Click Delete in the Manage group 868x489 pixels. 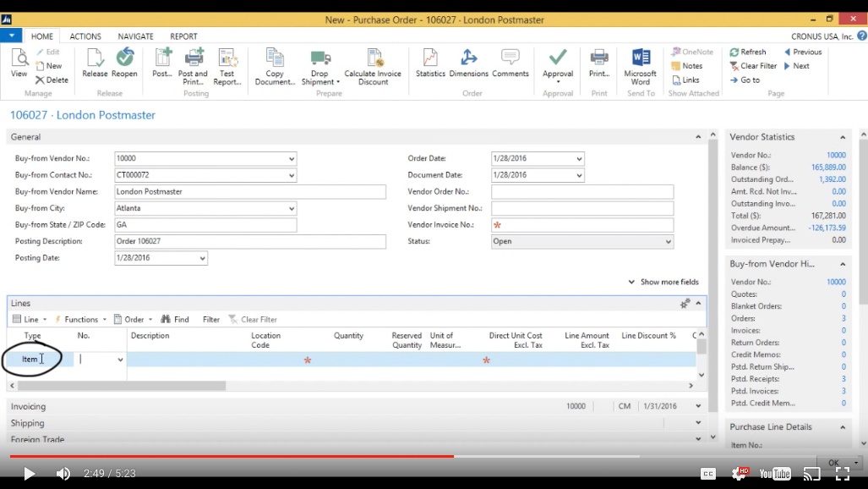pyautogui.click(x=52, y=80)
